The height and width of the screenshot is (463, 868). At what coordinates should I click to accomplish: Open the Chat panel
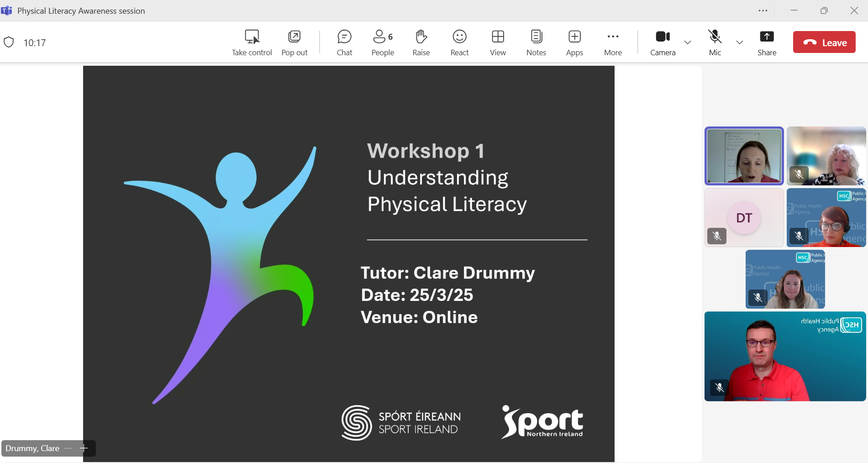click(x=344, y=43)
